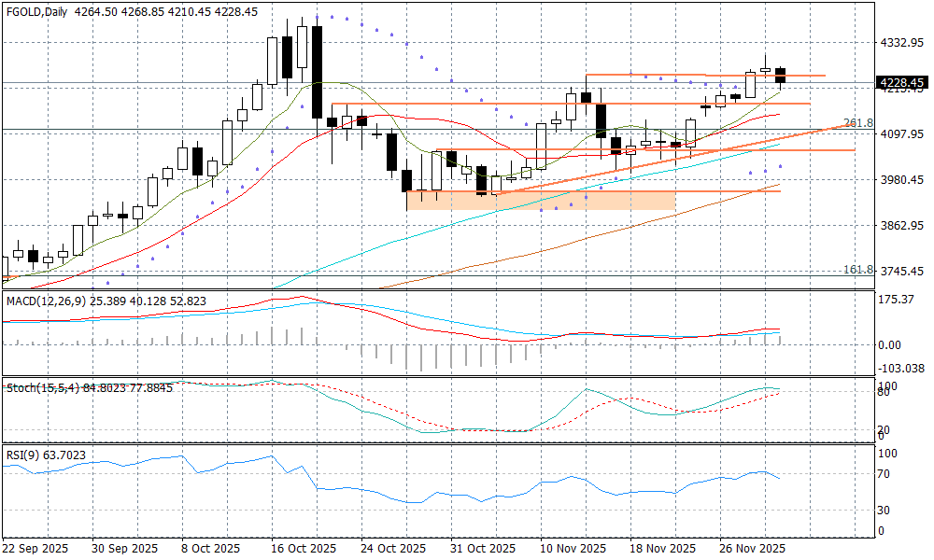Screen dimensions: 934x560
Task: Click the 175.37 MACD scale value
Action: (899, 299)
